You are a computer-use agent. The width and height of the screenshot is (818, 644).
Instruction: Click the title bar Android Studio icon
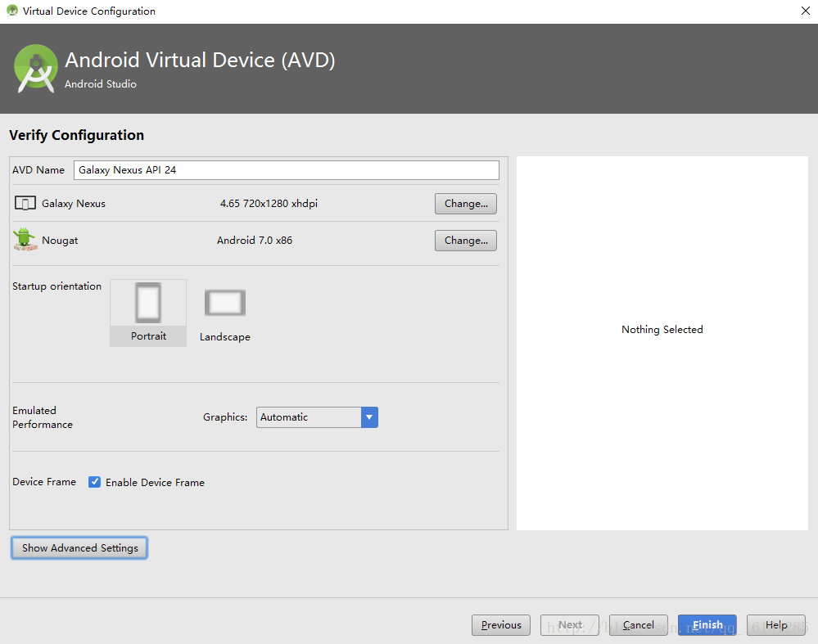pyautogui.click(x=12, y=11)
